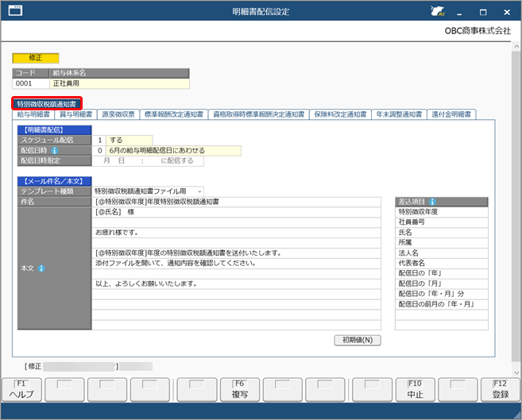Switch to 源泉徴収票 tab
Screen dimensions: 522x420
[x=118, y=114]
